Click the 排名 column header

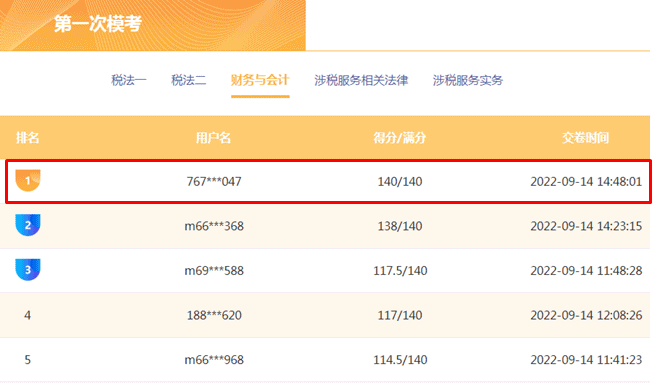[27, 138]
